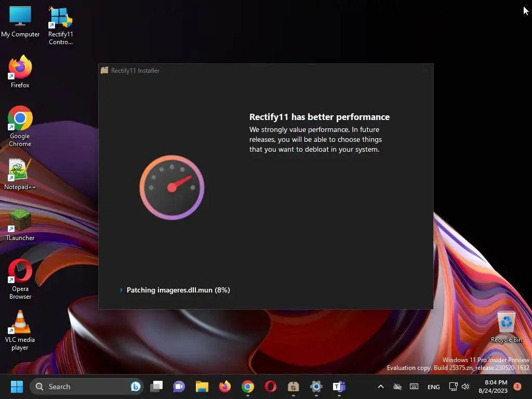Click the taskbar Search box
The height and width of the screenshot is (399, 532).
[x=87, y=387]
